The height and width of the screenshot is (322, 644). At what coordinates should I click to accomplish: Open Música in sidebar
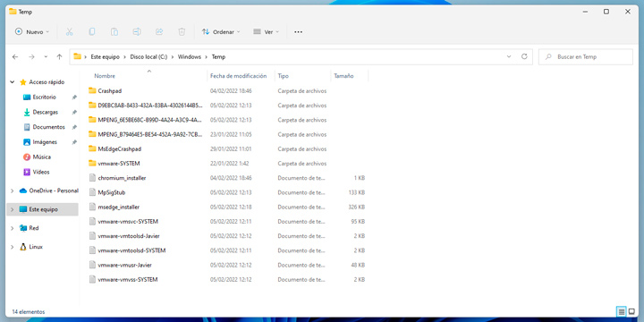pos(41,157)
